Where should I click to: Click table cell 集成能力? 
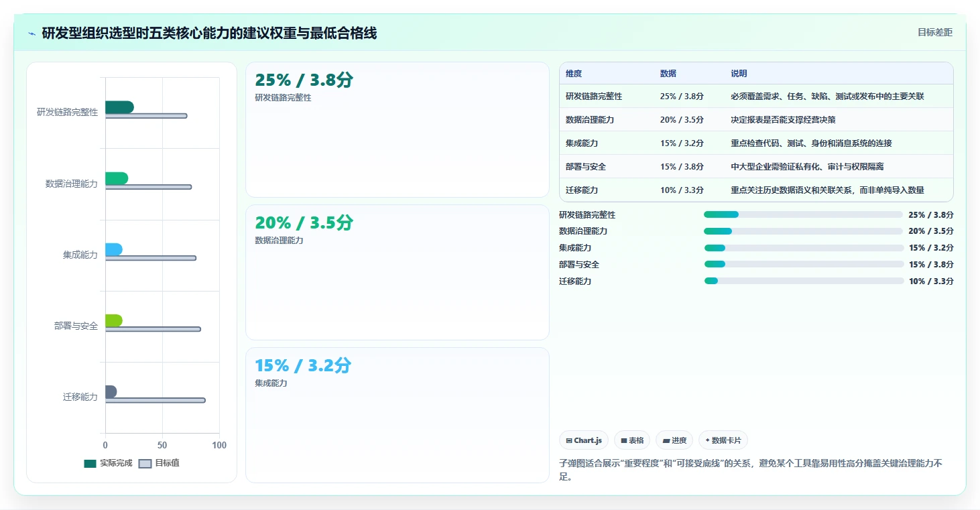[582, 143]
